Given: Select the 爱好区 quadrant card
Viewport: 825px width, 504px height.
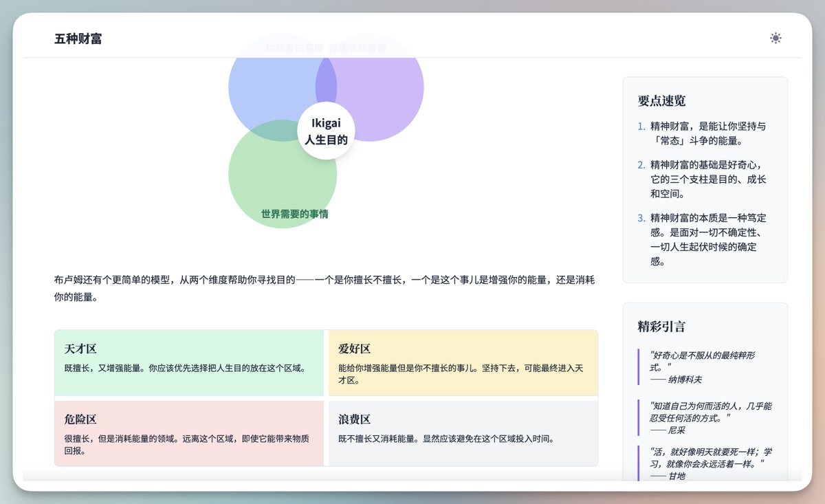Looking at the screenshot, I should pos(463,363).
